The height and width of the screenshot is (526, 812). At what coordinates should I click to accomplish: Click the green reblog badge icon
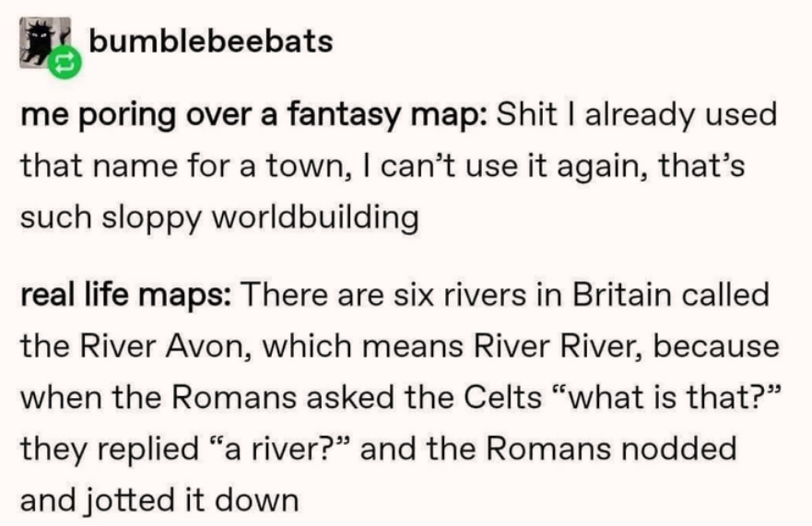[67, 63]
